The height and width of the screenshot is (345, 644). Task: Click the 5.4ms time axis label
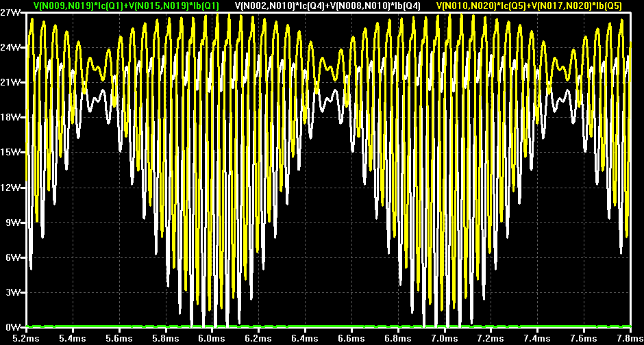tap(73, 338)
